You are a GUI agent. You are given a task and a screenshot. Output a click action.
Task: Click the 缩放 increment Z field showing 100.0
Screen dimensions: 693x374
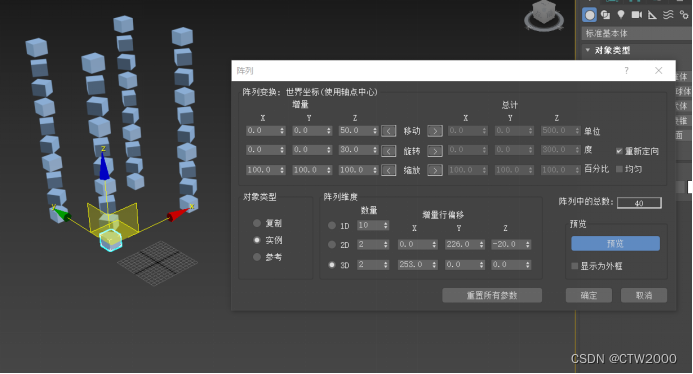tap(355, 170)
